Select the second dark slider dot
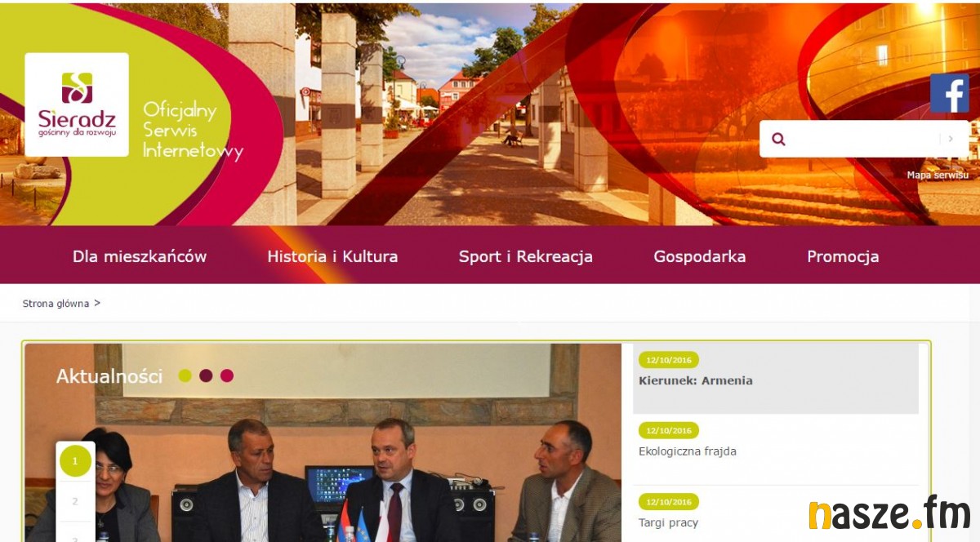The width and height of the screenshot is (980, 542). tap(206, 375)
